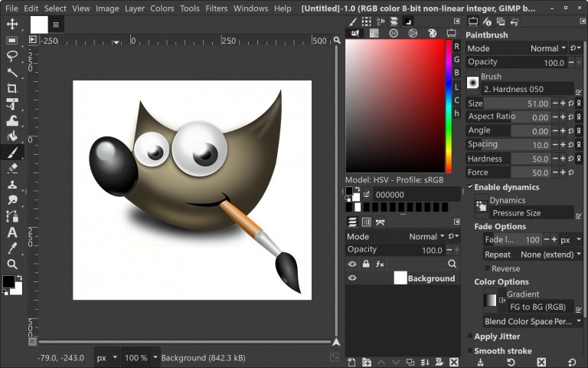Select the Free Select lasso tool
This screenshot has width=588, height=368.
click(x=12, y=56)
